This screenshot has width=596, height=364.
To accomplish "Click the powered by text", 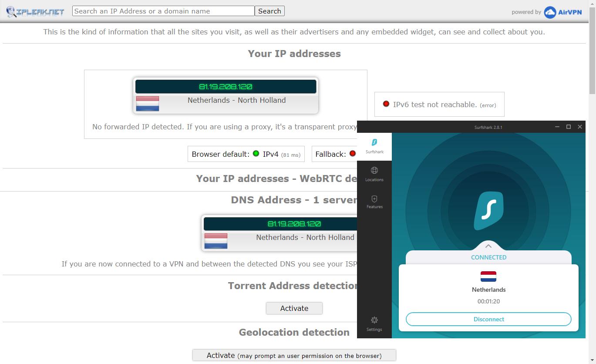I will [x=526, y=12].
